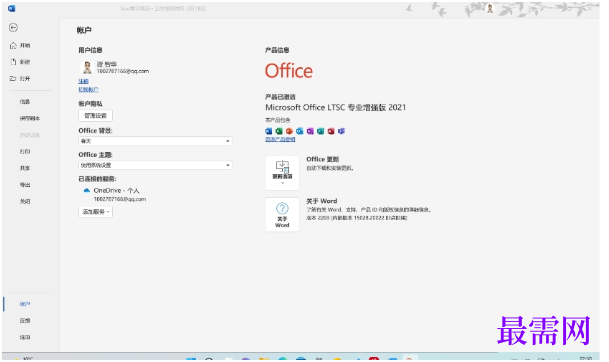
Task: Click the 产品已激活 (Product Activated) label
Action: point(280,97)
